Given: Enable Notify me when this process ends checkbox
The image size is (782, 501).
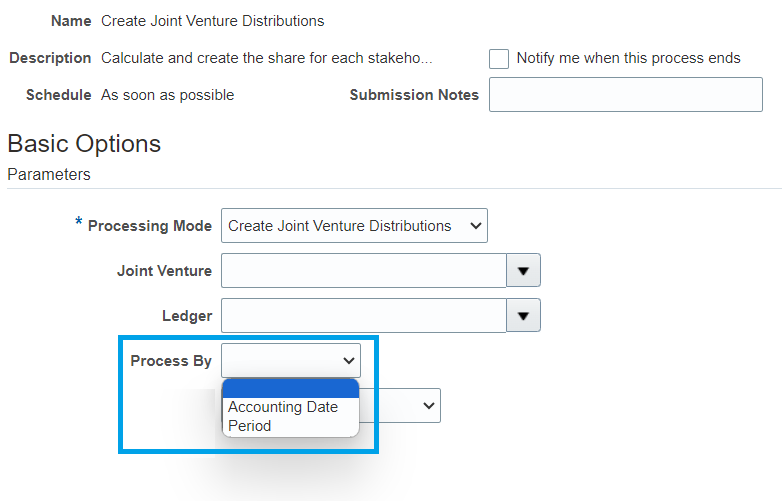Looking at the screenshot, I should click(x=499, y=59).
